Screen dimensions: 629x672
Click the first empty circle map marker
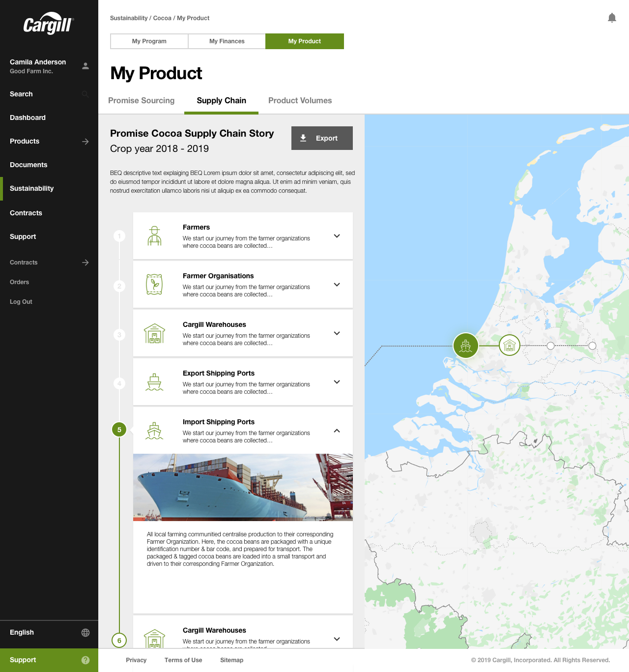click(x=551, y=346)
